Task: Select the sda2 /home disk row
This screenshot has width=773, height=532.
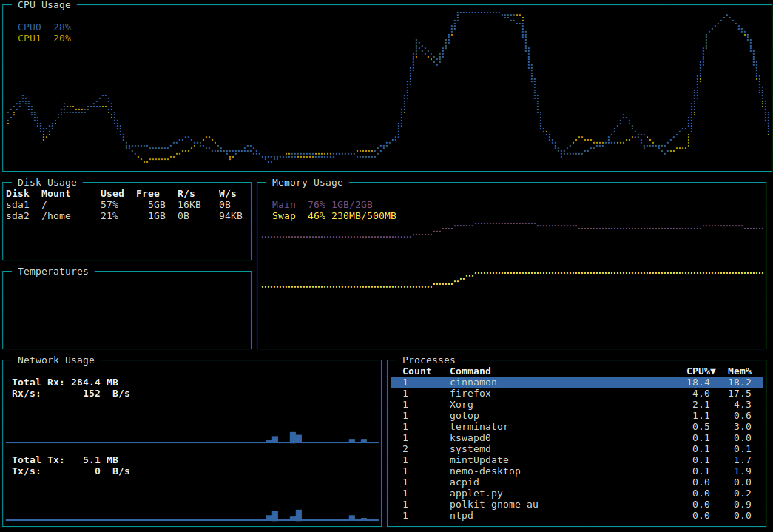Action: pos(18,216)
